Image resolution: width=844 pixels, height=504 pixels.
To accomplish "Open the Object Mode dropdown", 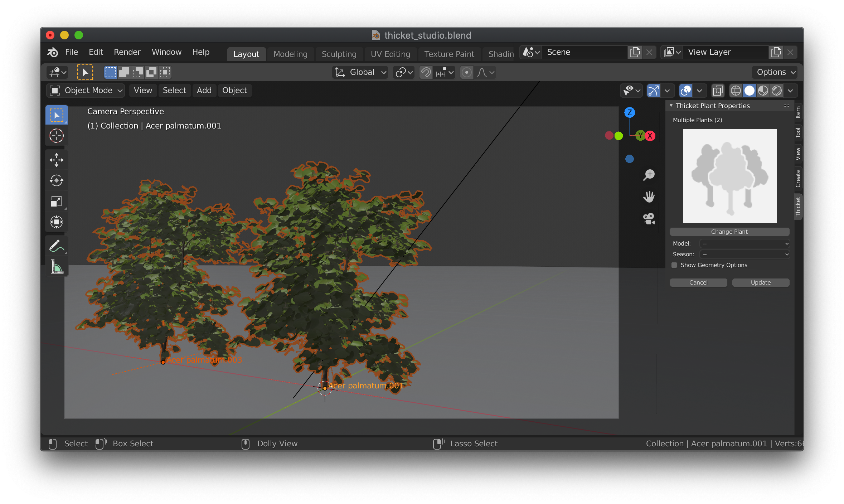I will pos(85,91).
